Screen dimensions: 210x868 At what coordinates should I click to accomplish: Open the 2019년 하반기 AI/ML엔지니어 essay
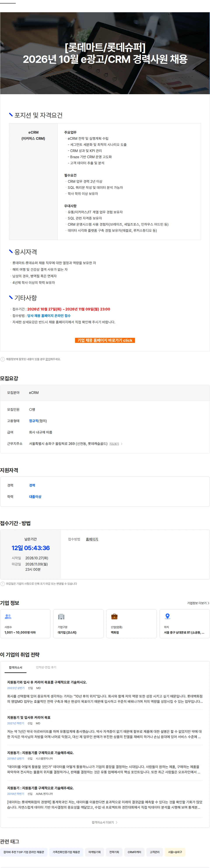click(105, 798)
